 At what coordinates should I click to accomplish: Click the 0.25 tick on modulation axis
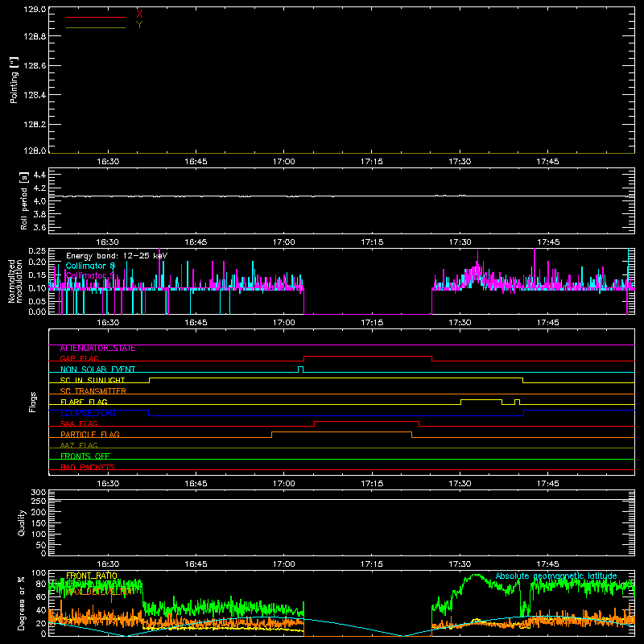(37, 251)
